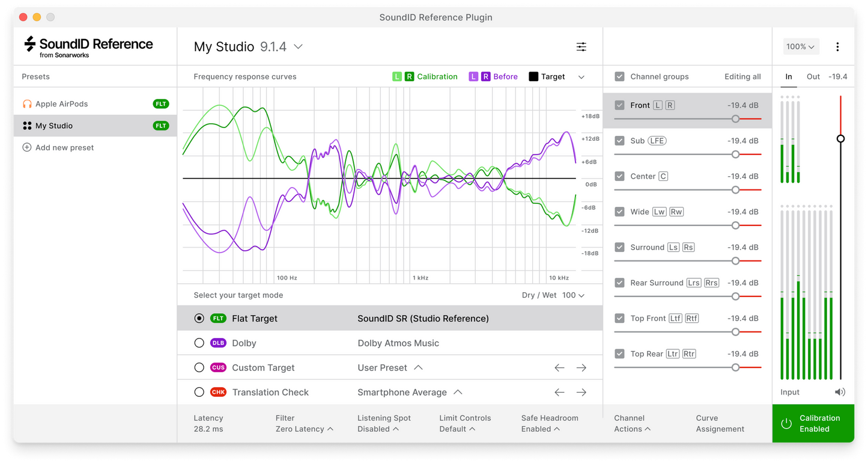Click the Apple AirPods headphone icon
Image resolution: width=868 pixels, height=463 pixels.
tap(27, 104)
